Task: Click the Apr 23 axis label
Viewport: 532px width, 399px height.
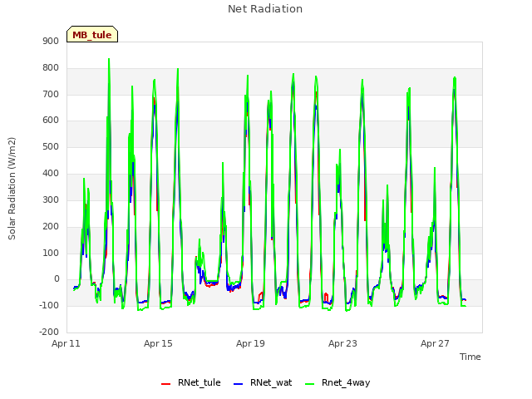Action: pyautogui.click(x=342, y=343)
